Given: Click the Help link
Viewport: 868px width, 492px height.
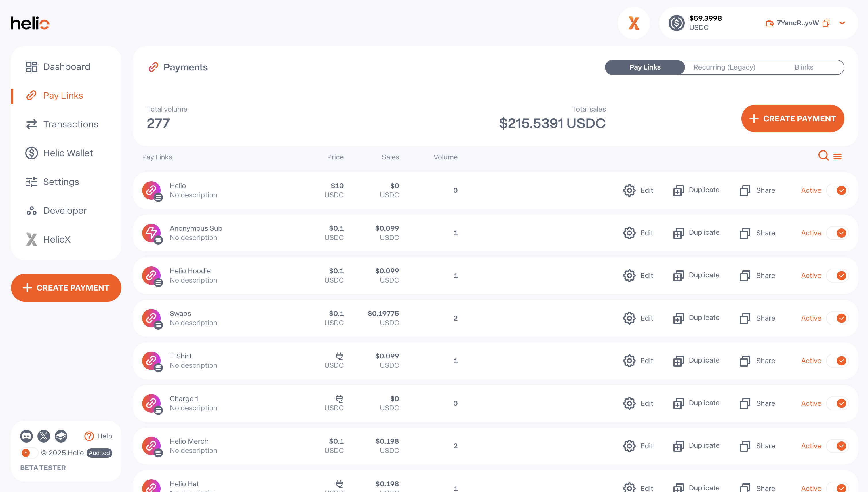Looking at the screenshot, I should point(98,436).
